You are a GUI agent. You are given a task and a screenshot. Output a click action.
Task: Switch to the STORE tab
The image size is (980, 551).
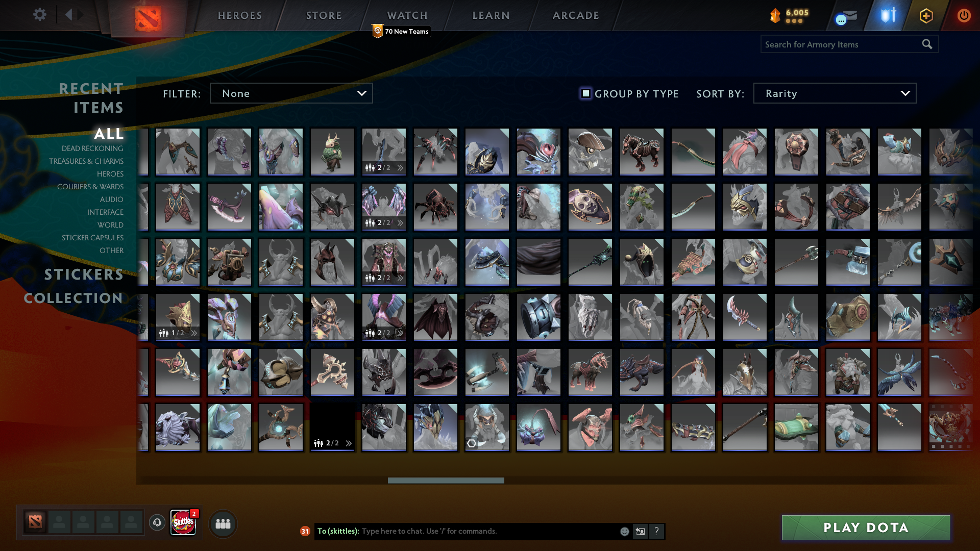(x=324, y=15)
